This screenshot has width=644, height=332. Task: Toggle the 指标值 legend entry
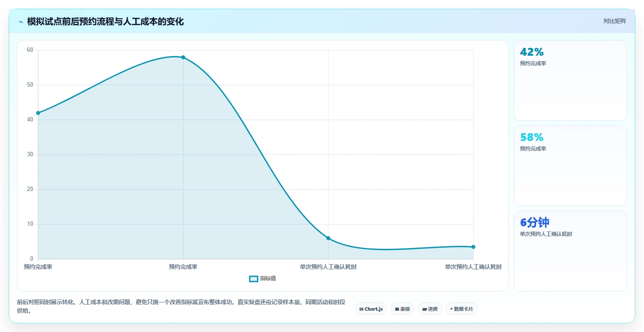(x=262, y=278)
